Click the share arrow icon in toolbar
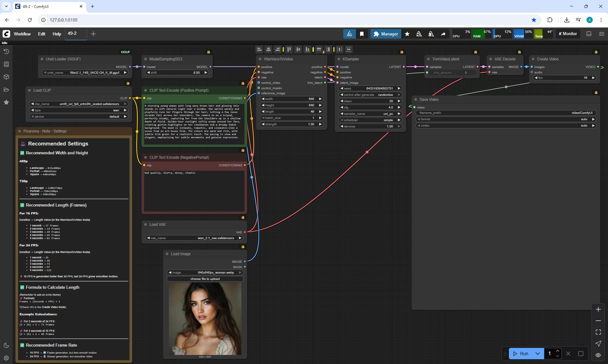 443,34
